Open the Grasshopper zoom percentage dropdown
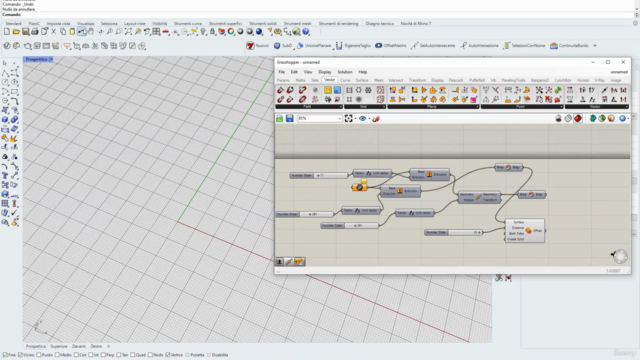 point(339,118)
